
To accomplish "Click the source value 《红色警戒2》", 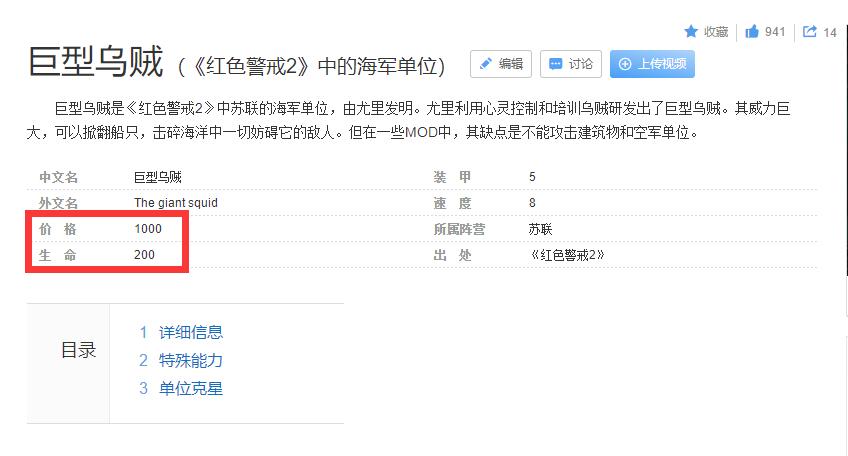I will tap(566, 255).
